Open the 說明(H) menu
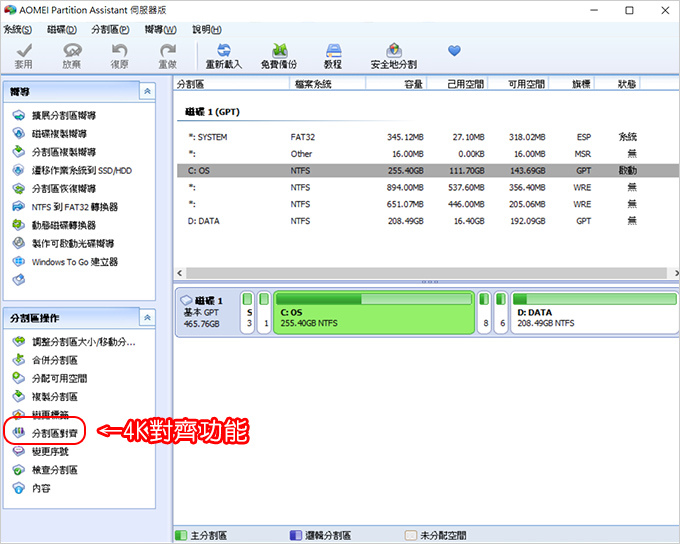Viewport: 680px width, 544px height. (x=207, y=29)
